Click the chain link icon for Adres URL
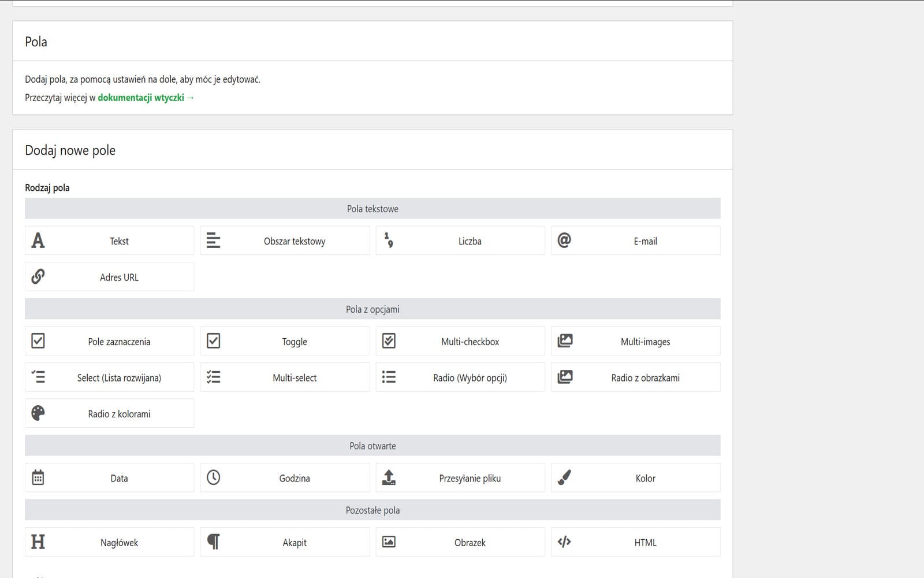The width and height of the screenshot is (924, 578). pyautogui.click(x=38, y=276)
